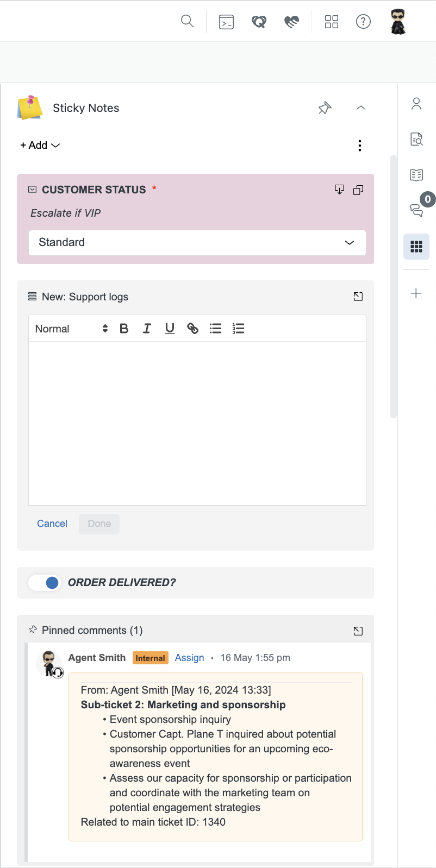Image resolution: width=436 pixels, height=868 pixels.
Task: Toggle bold formatting in editor
Action: [124, 328]
